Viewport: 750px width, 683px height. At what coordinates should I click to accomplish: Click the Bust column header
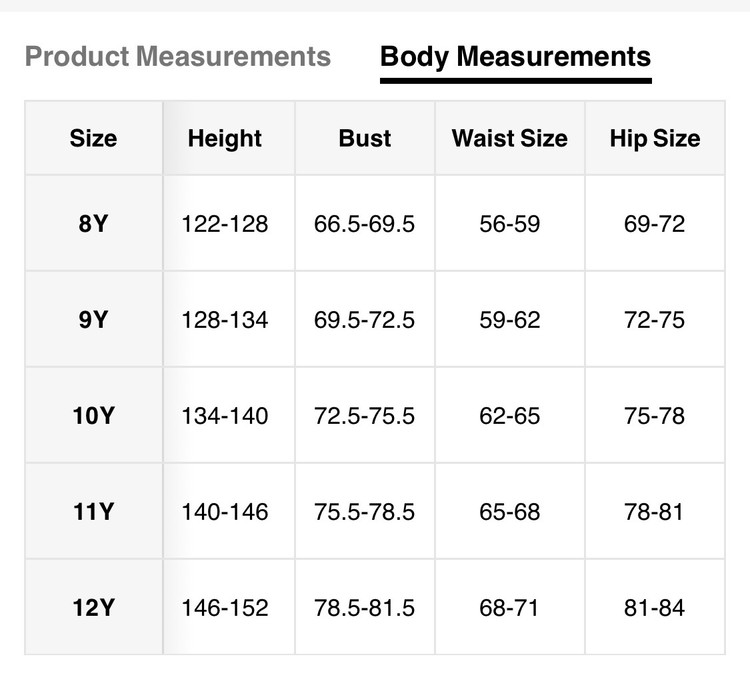click(364, 138)
